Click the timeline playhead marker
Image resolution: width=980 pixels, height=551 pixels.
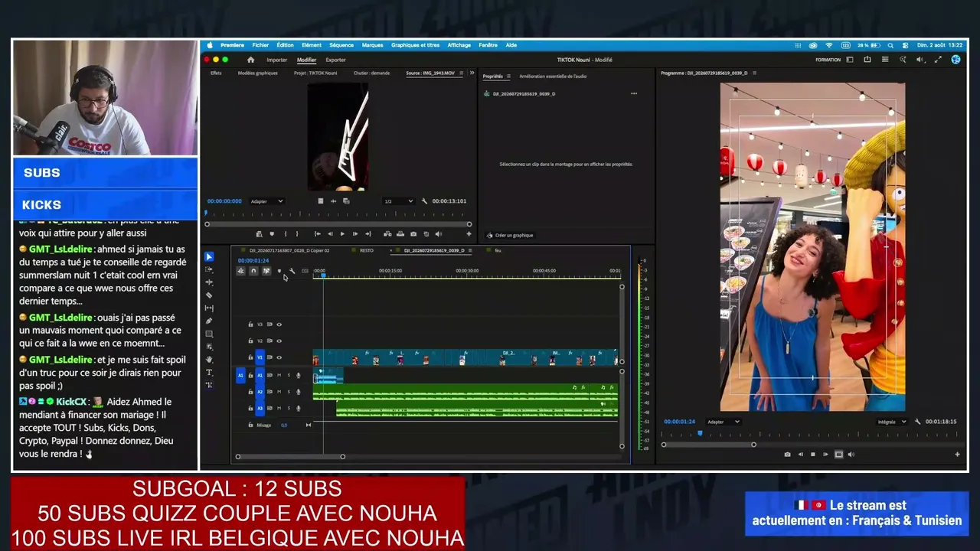coord(323,275)
